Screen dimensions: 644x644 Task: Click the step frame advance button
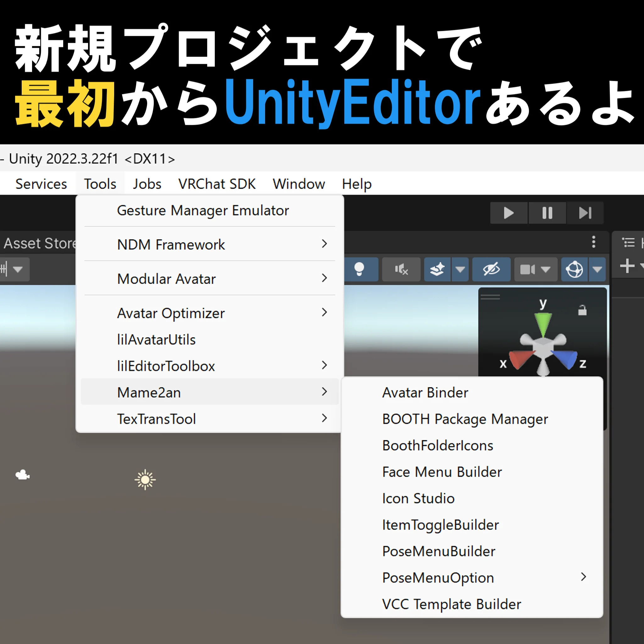coord(585,213)
